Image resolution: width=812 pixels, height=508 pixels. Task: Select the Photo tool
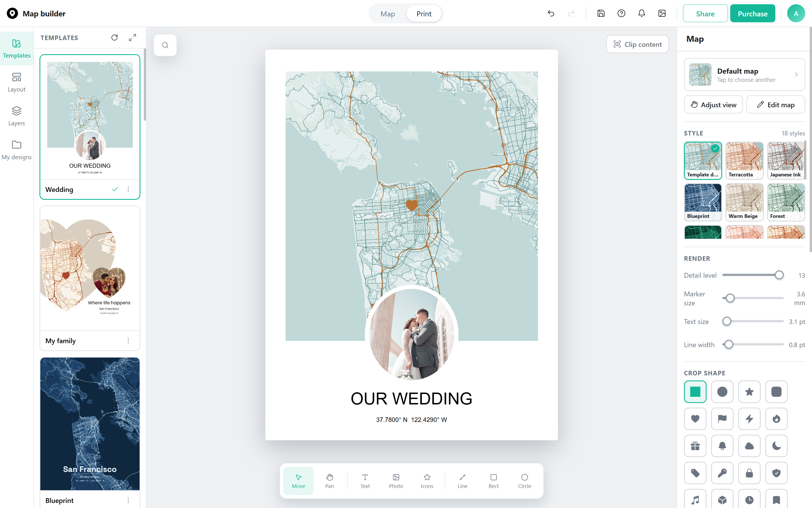coord(396,481)
